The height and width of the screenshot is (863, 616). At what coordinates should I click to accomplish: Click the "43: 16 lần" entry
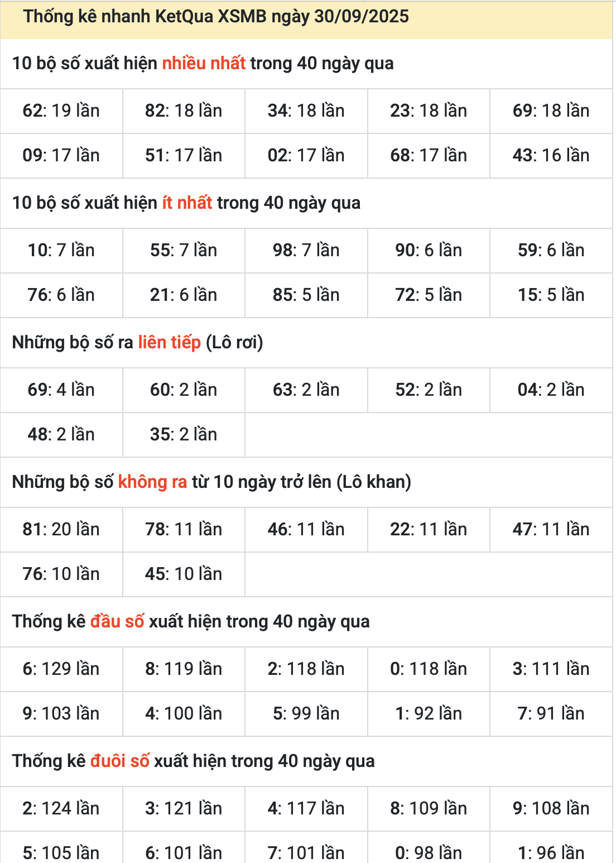(551, 155)
